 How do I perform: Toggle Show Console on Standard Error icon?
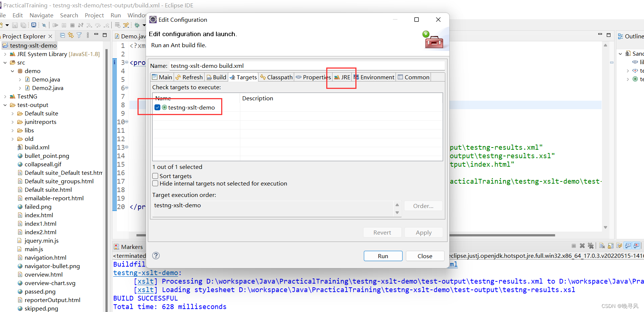636,246
